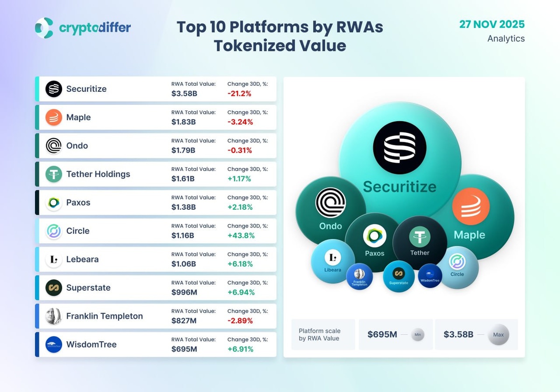Click the 'Maple' name in the list
Viewport: 560px width, 392px height.
[x=78, y=117]
